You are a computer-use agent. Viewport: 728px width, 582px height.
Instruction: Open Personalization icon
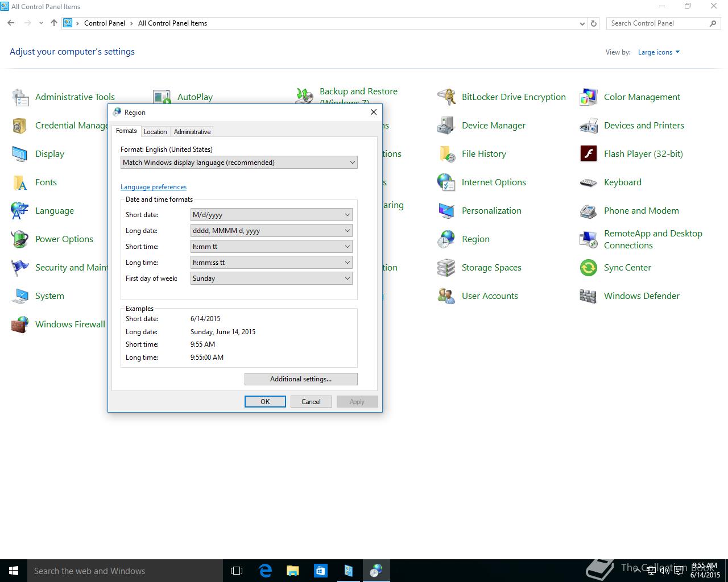[446, 211]
